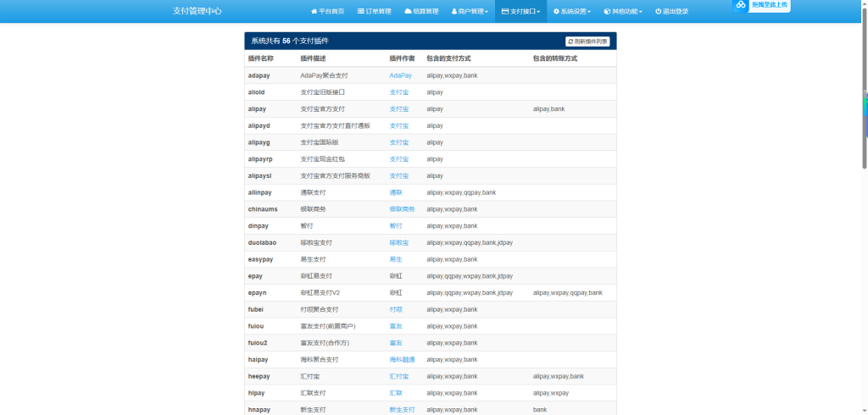Image resolution: width=868 pixels, height=415 pixels.
Task: Click the 拖拽至此上传 upload label
Action: [769, 4]
